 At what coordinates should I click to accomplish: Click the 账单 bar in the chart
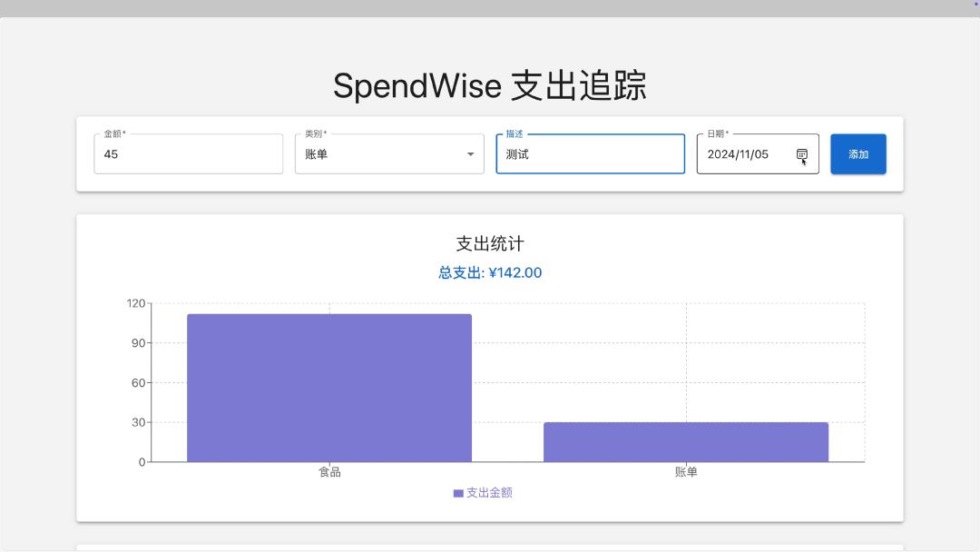pos(686,443)
